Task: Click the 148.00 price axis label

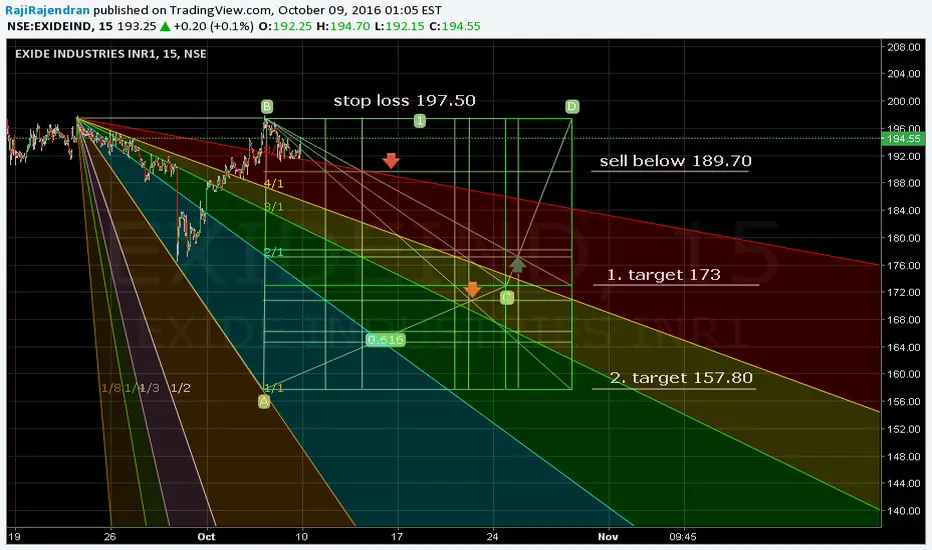Action: (x=903, y=457)
